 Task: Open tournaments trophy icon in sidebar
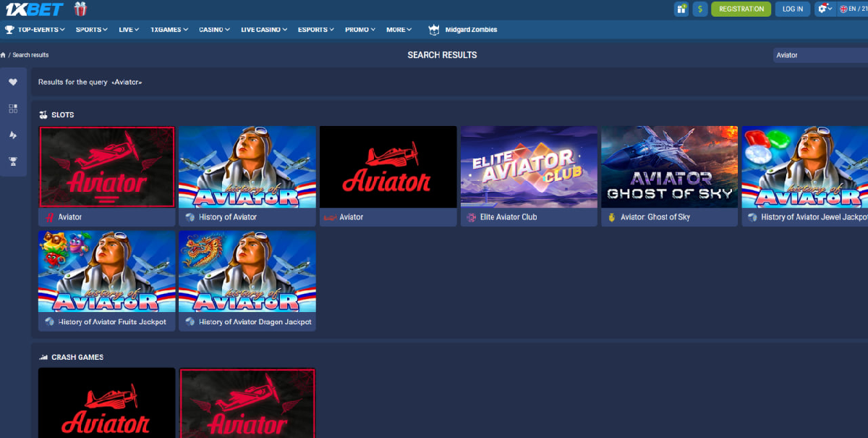click(13, 161)
